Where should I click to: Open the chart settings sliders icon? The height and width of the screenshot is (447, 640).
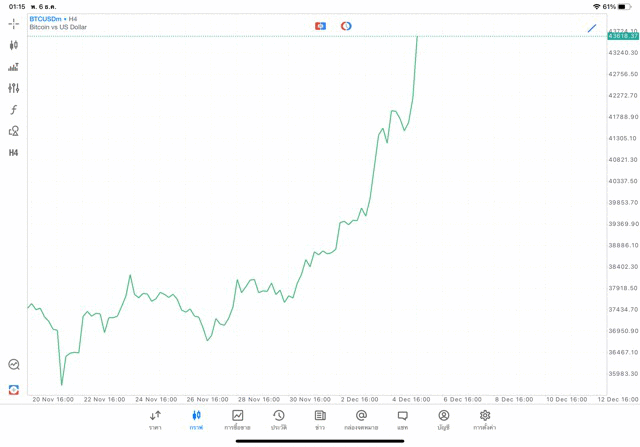[x=13, y=88]
